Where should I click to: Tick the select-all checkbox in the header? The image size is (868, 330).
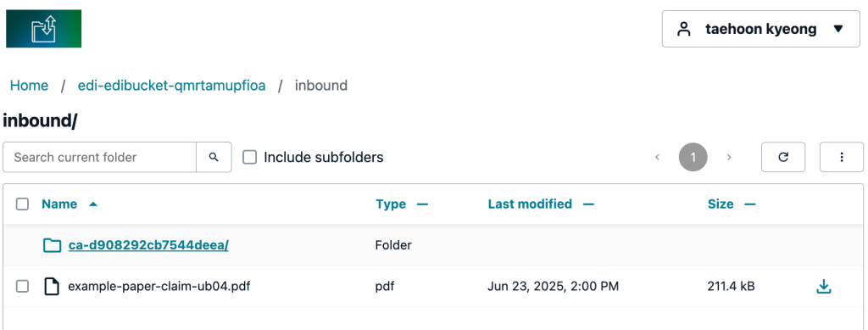click(x=22, y=204)
